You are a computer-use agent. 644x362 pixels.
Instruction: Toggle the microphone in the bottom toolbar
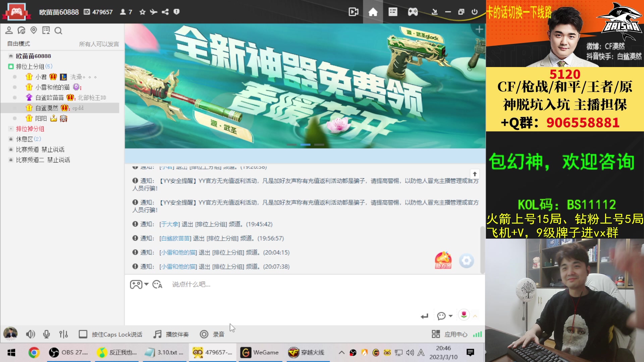click(x=47, y=334)
